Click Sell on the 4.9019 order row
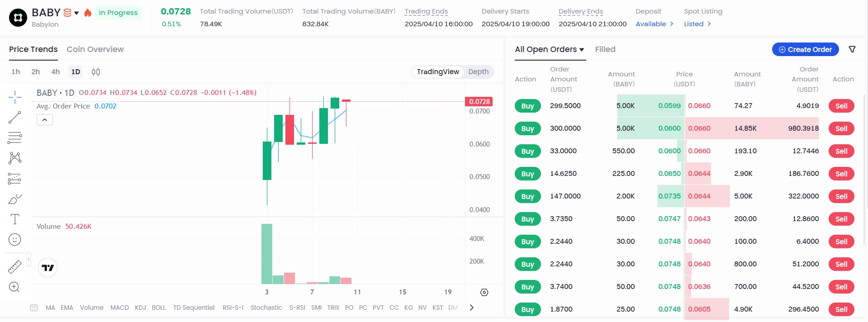This screenshot has width=868, height=322. coord(841,106)
